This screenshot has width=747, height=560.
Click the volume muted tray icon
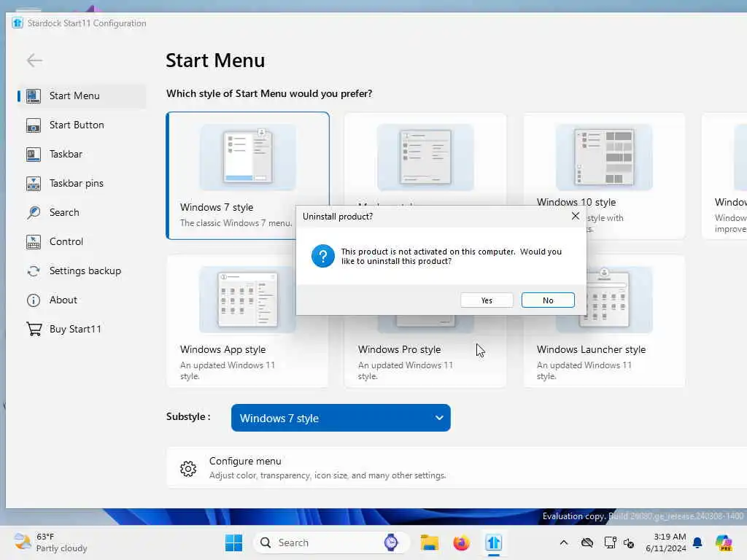coord(629,542)
